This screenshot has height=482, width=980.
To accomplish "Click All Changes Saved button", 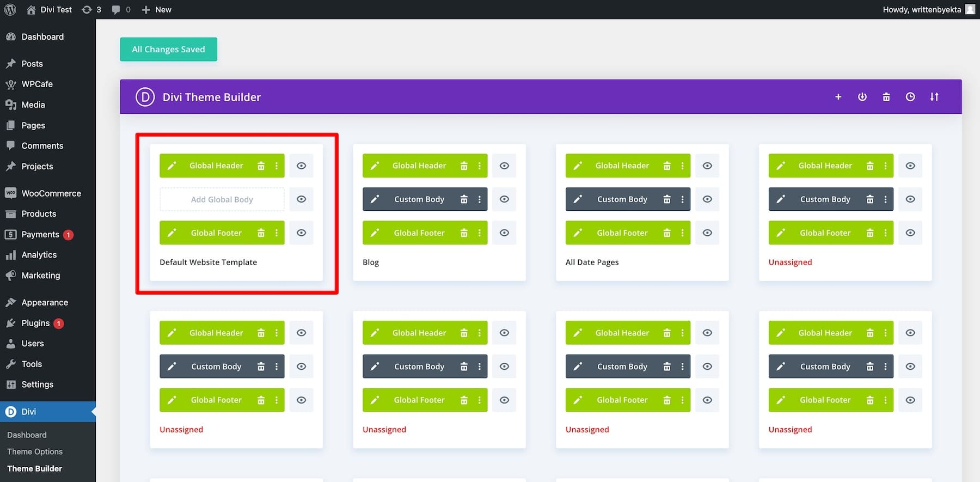I will click(x=169, y=49).
